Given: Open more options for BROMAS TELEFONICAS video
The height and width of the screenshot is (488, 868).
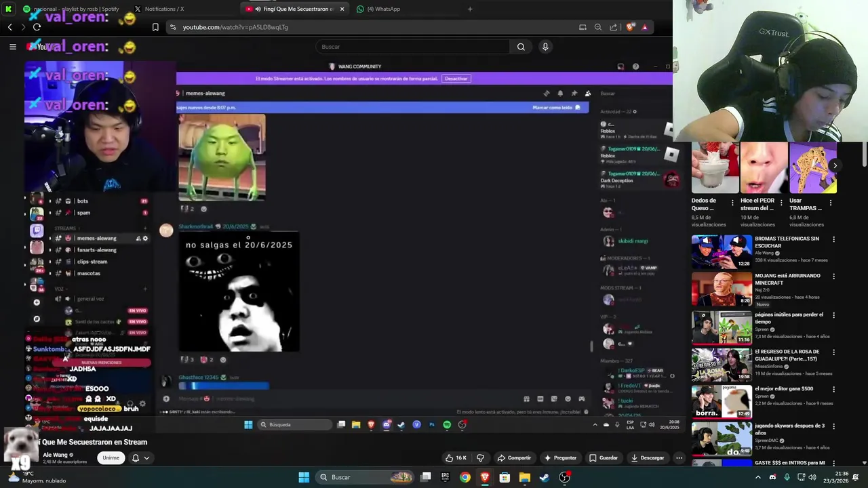Looking at the screenshot, I should [833, 239].
